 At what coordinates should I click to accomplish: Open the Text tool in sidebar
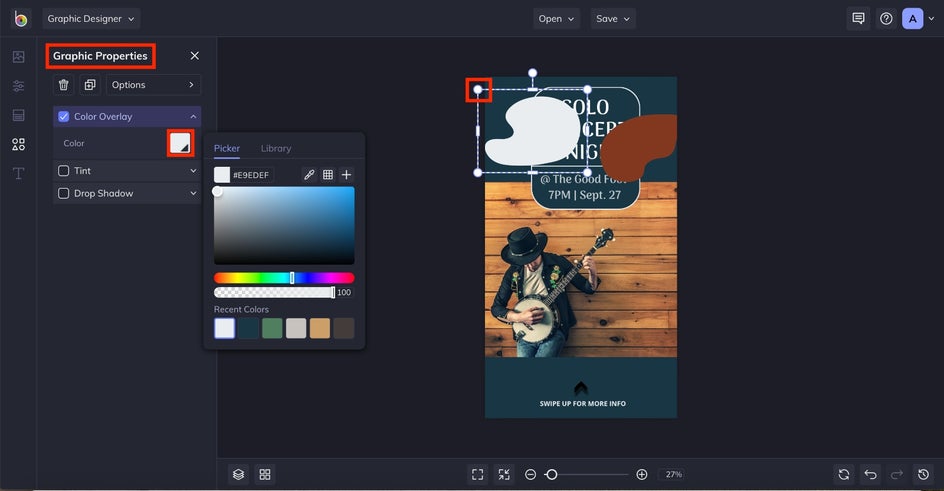[x=18, y=174]
